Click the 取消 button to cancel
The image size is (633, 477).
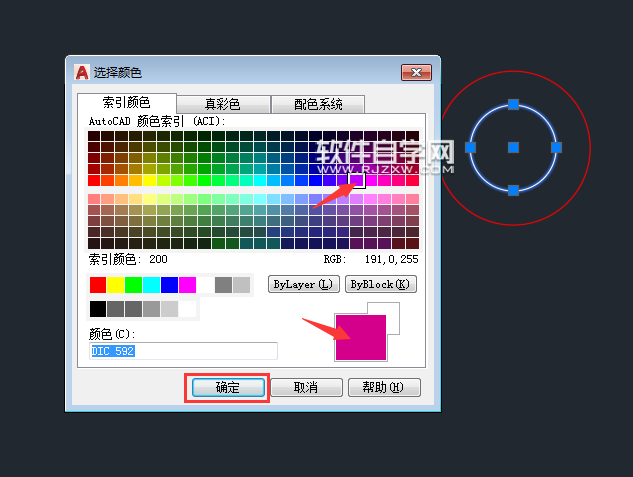306,387
